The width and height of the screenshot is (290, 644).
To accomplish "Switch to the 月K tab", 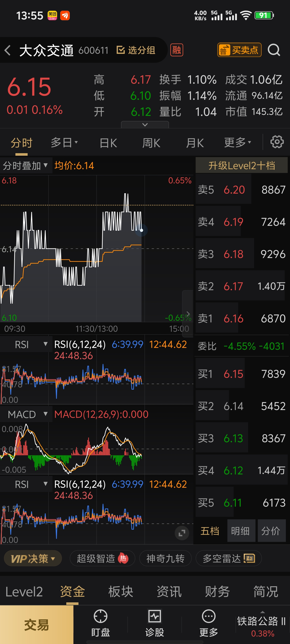I will [195, 143].
